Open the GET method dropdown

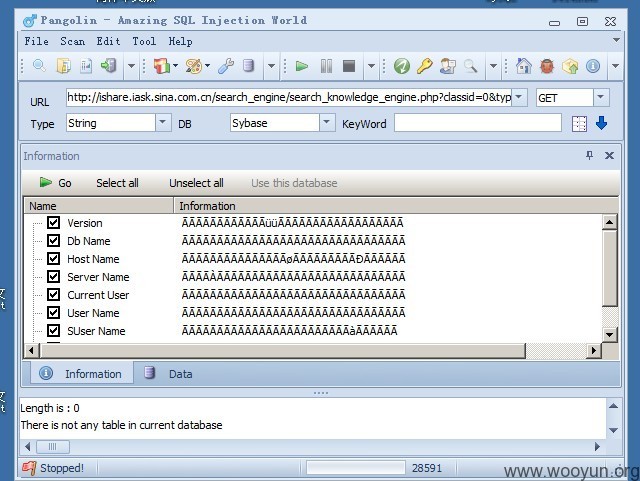[601, 97]
